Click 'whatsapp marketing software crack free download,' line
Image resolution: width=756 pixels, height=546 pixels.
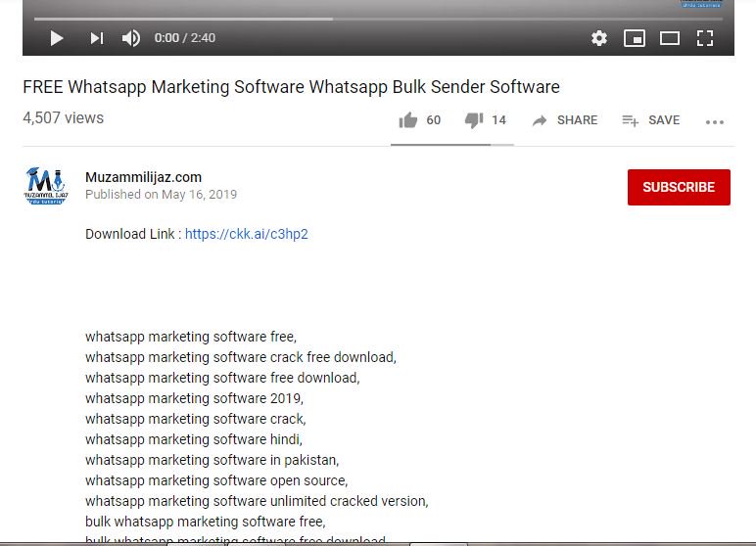click(x=241, y=357)
